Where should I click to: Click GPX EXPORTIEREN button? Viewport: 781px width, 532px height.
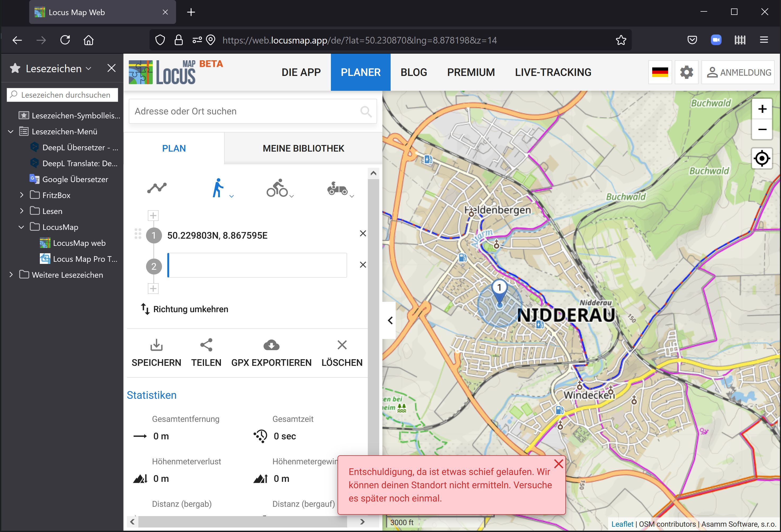tap(272, 353)
